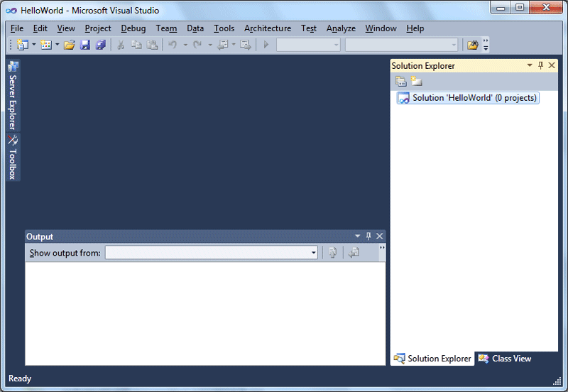
Task: Expand the Add New Item dropdown arrow
Action: pyautogui.click(x=58, y=45)
